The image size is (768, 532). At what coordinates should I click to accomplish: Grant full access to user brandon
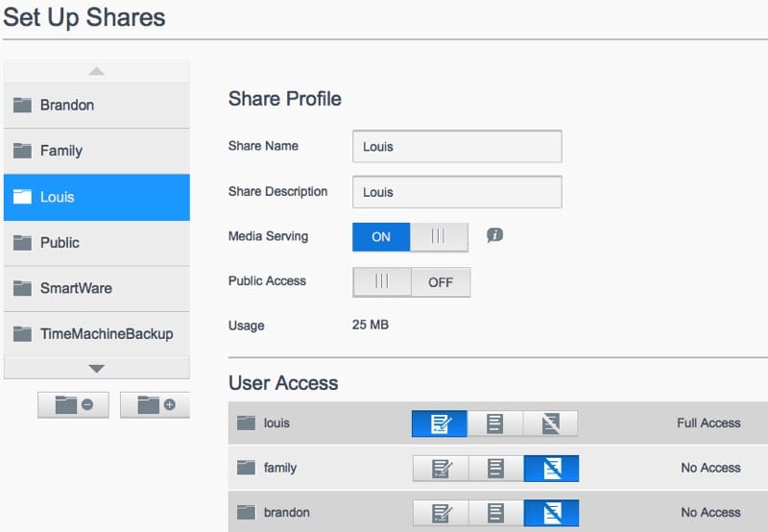(x=441, y=513)
